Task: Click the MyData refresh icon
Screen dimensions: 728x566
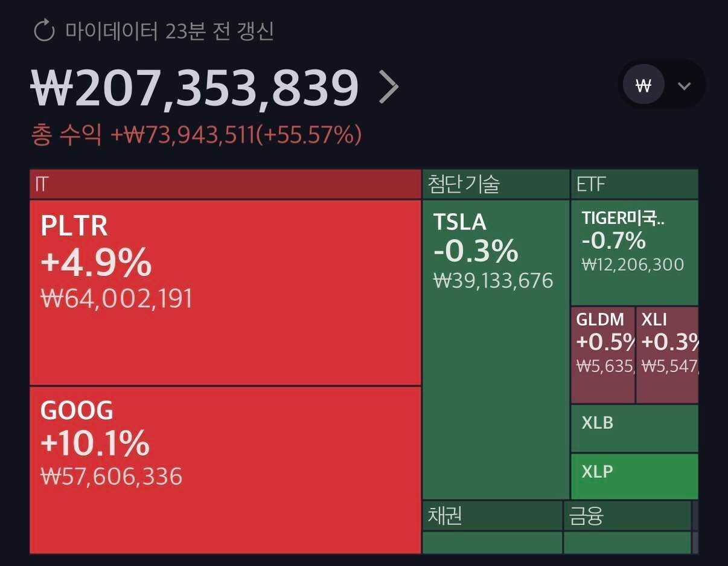Action: click(44, 31)
